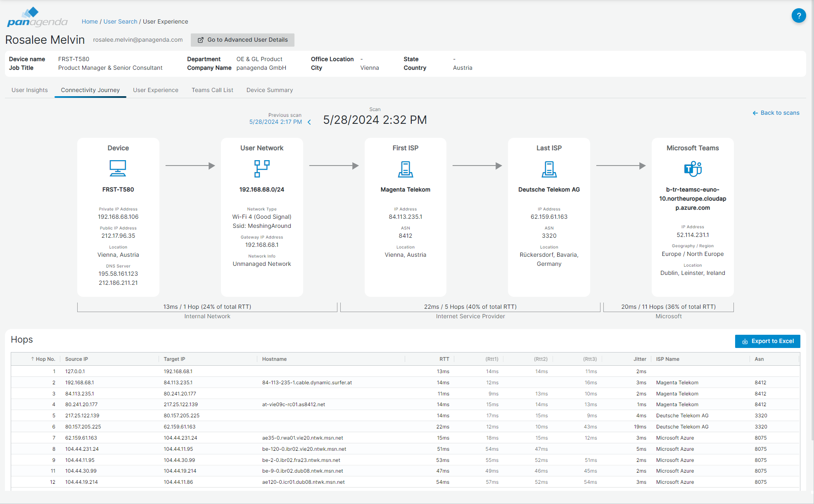The height and width of the screenshot is (504, 814).
Task: Click the 20ms / 11 Hops Microsoft summary
Action: 669,307
